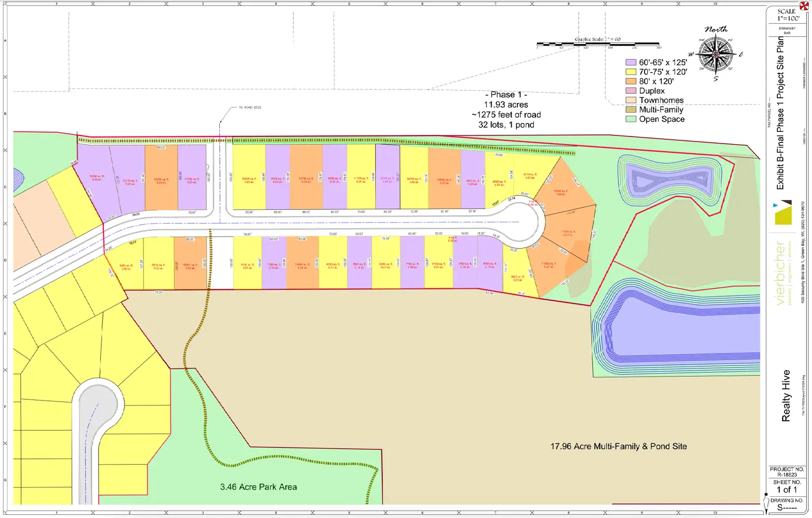Screen dimensions: 812x518
Task: Click the Townhomes legend label
Action: pos(661,100)
